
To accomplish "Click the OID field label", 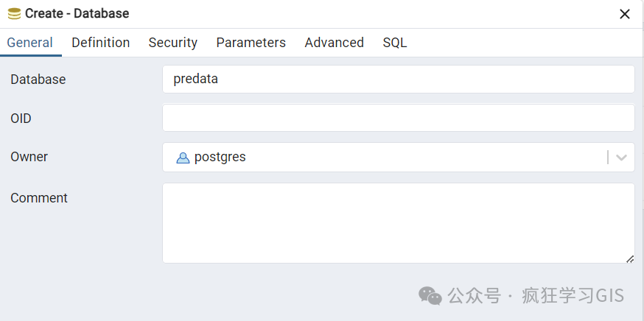I will tap(21, 119).
